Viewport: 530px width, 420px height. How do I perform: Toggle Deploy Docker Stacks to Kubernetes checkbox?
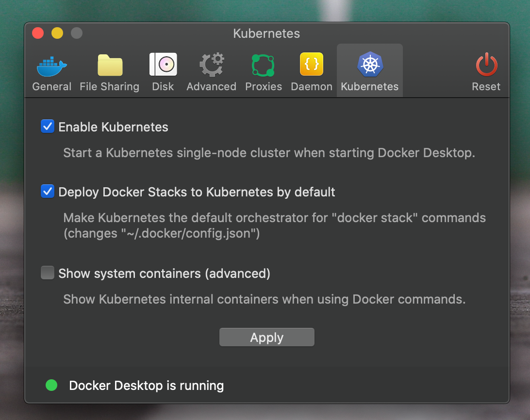point(48,191)
